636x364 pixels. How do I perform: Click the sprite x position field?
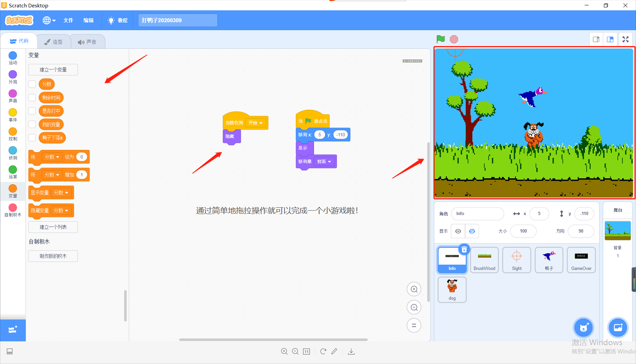coord(539,214)
